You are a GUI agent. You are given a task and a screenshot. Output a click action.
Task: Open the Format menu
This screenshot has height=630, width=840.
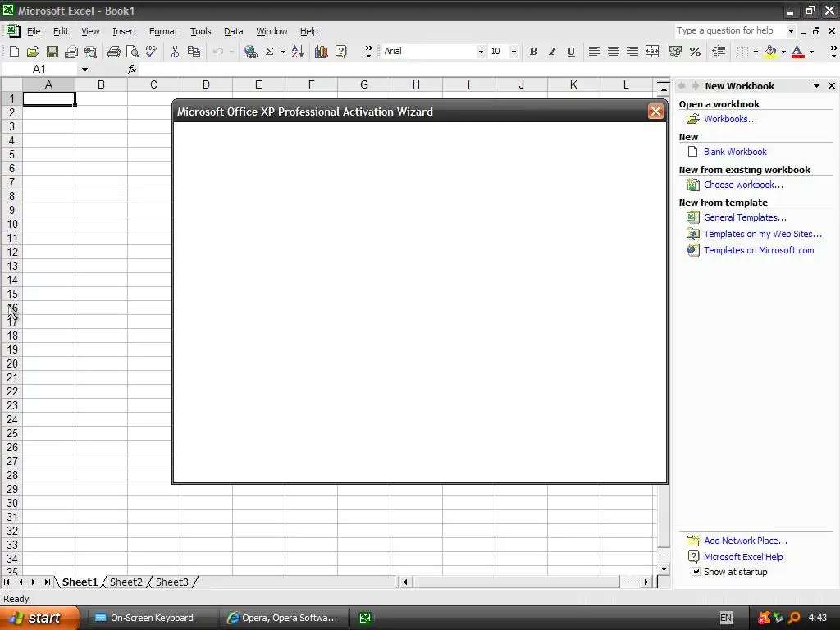point(163,31)
